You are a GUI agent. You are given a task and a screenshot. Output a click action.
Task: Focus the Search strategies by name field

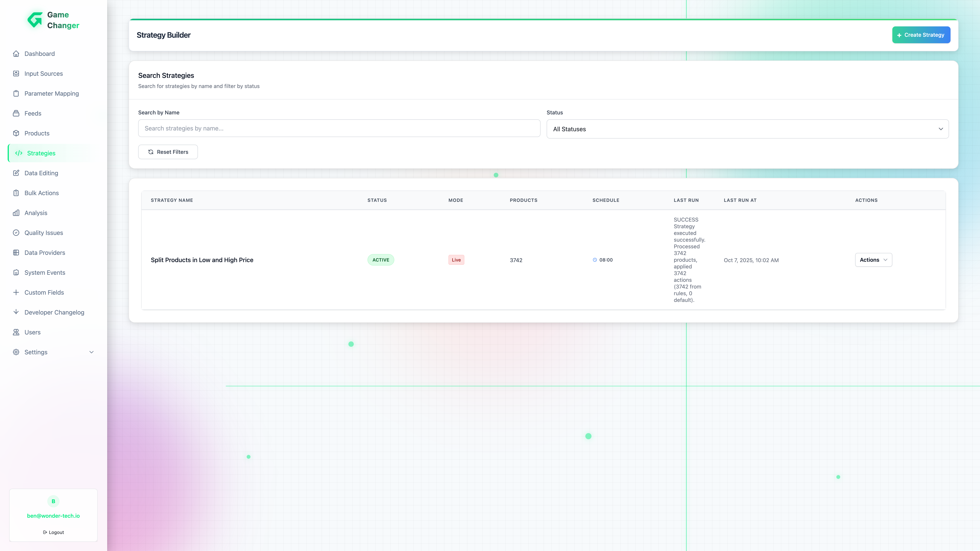[339, 129]
